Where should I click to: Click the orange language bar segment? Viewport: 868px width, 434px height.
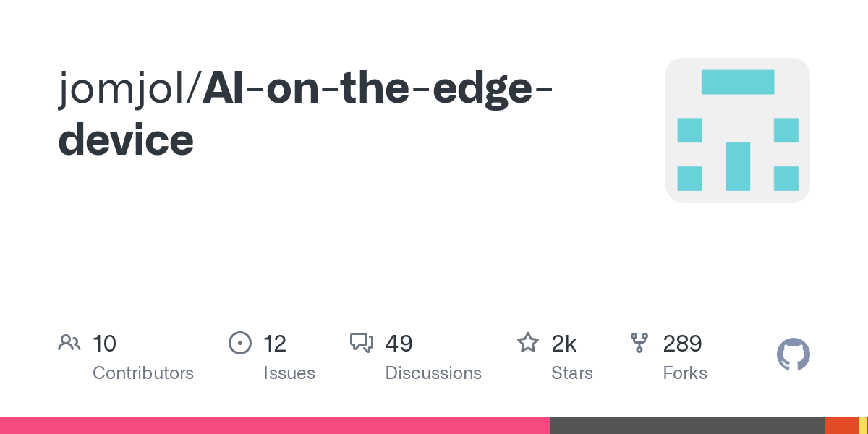tap(841, 425)
